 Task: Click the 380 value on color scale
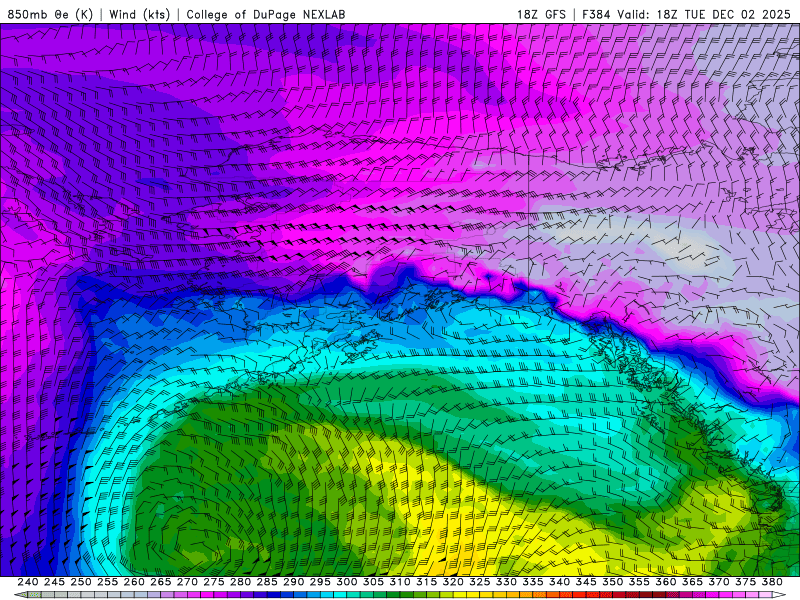pos(772,582)
